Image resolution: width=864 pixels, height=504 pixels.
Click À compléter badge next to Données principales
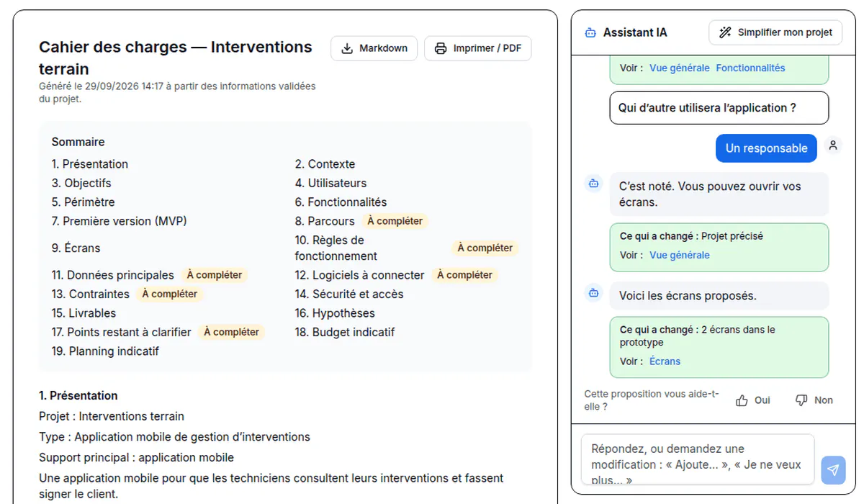[x=215, y=275]
